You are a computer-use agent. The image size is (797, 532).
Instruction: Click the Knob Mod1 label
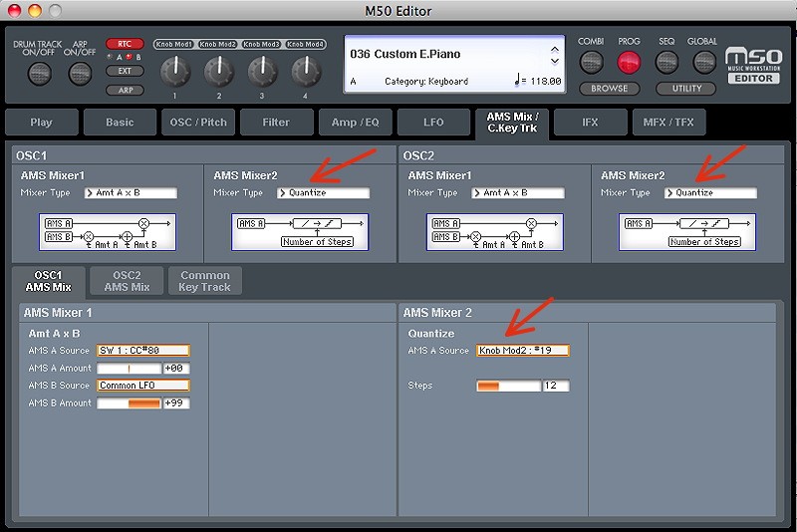(x=173, y=44)
